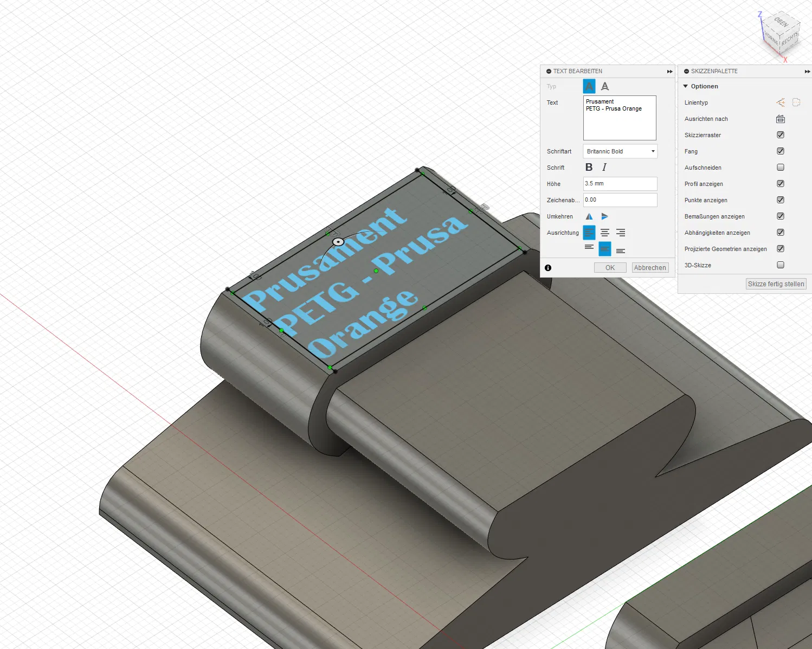Click the Höhe height field
The image size is (812, 649).
pyautogui.click(x=620, y=184)
